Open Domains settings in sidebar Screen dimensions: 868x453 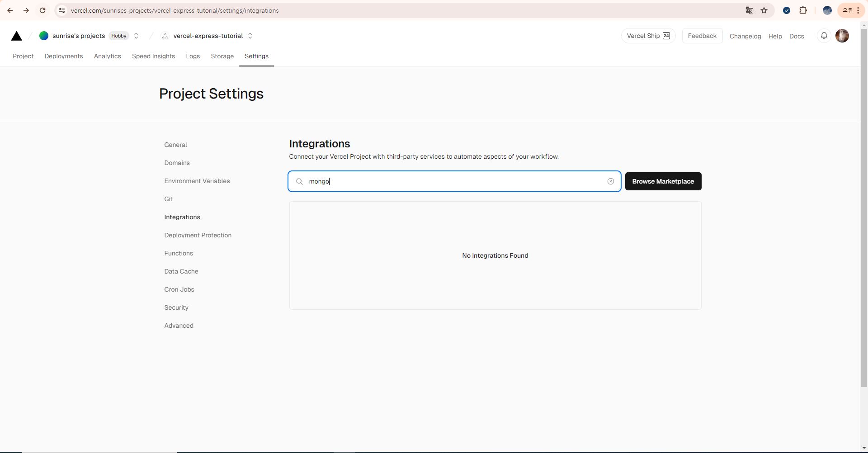pos(177,163)
